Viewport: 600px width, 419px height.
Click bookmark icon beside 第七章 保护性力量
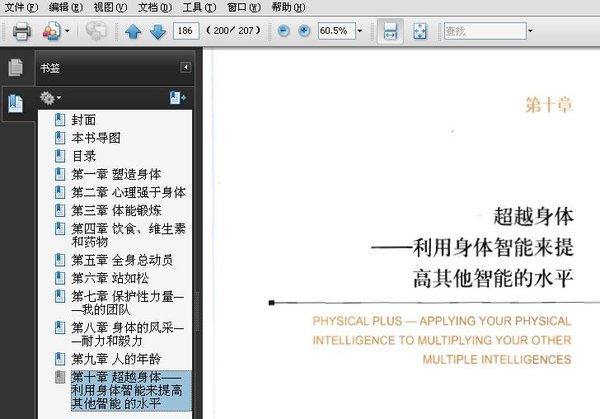pos(60,296)
